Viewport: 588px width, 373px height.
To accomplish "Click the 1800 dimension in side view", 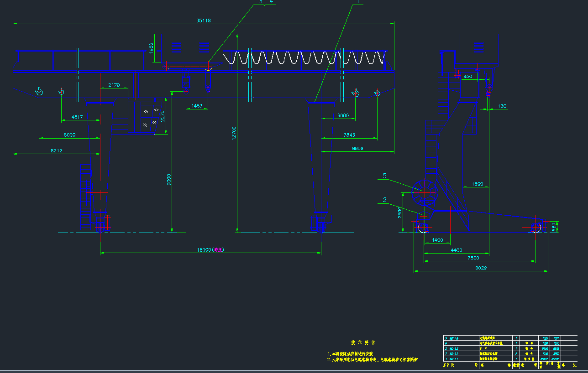I will [x=477, y=184].
